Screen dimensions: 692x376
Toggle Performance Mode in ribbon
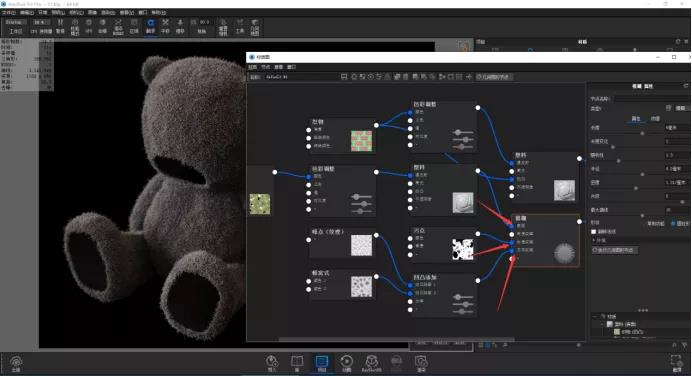75,26
